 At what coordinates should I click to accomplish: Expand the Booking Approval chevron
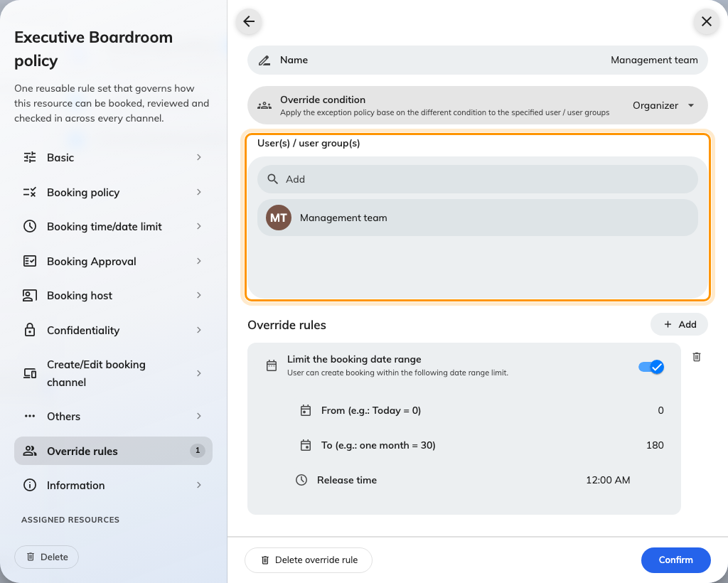click(x=199, y=261)
